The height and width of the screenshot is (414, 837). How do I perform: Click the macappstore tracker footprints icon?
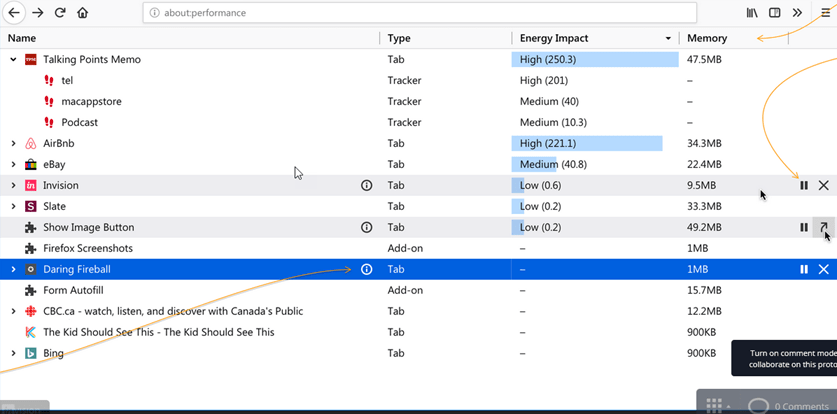[49, 101]
